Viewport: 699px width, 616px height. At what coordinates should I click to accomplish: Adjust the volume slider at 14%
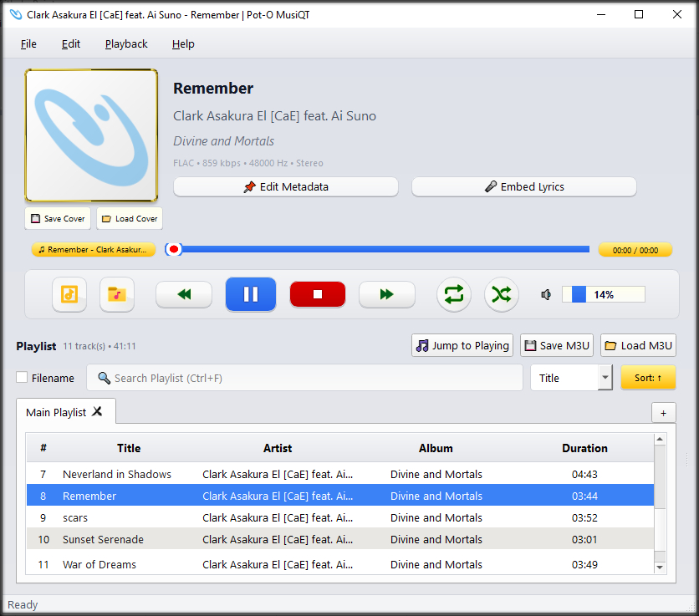(x=603, y=294)
